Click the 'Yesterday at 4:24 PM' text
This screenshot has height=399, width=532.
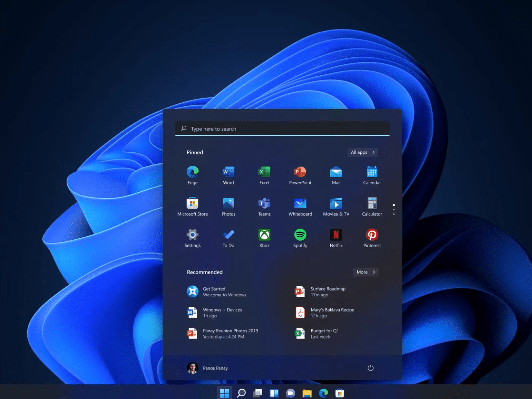click(223, 337)
